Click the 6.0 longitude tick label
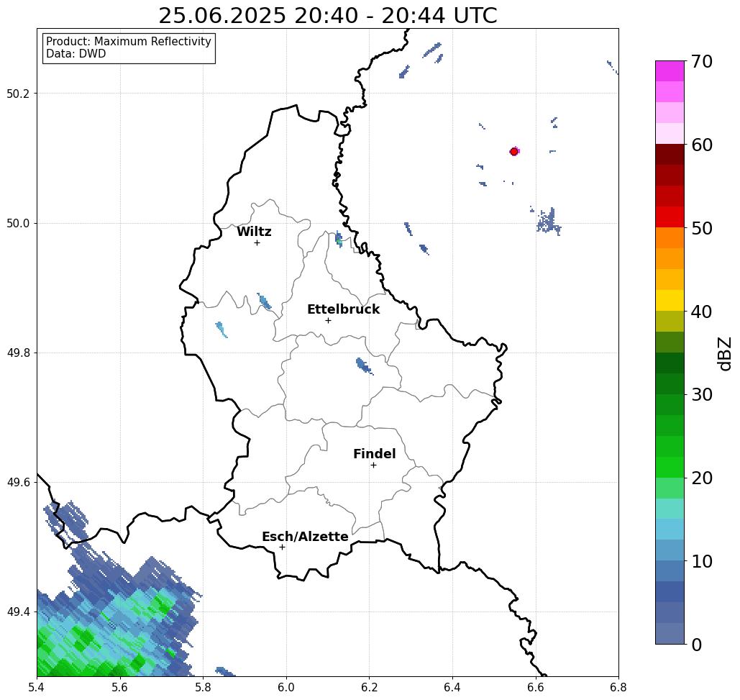 coord(286,688)
